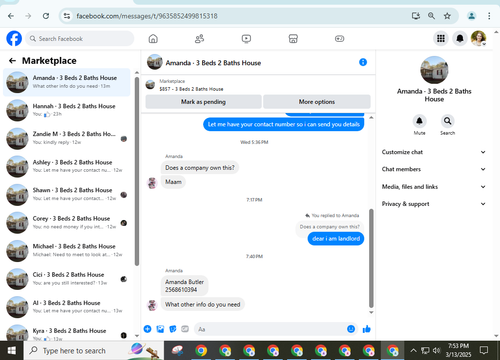
Task: Open volume speaker icon in system tray
Action: point(436,350)
